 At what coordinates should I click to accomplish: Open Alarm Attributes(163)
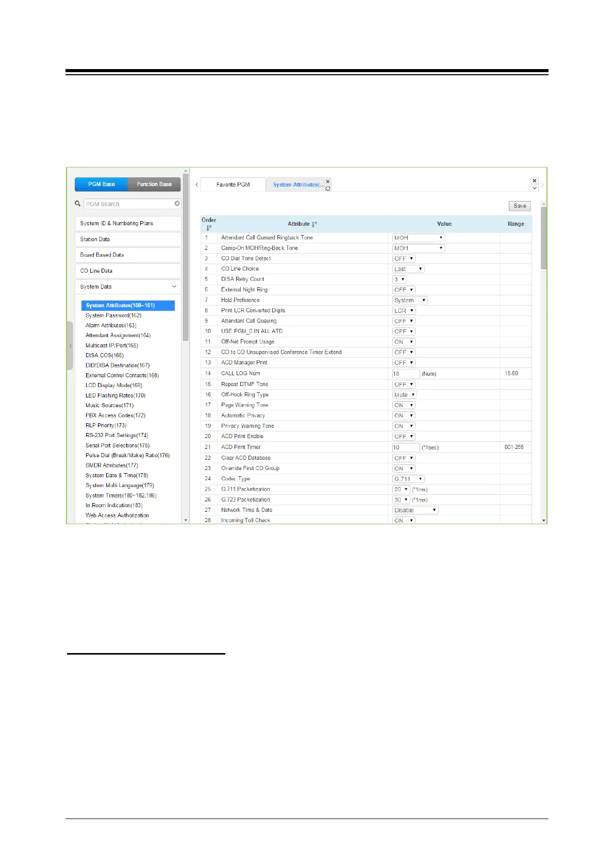point(111,325)
